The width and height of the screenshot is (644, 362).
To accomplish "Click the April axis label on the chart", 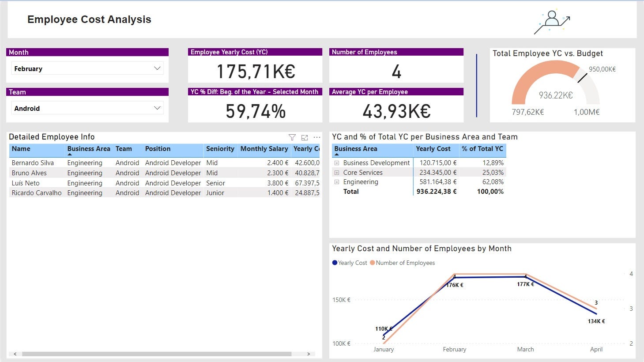I will pos(596,349).
